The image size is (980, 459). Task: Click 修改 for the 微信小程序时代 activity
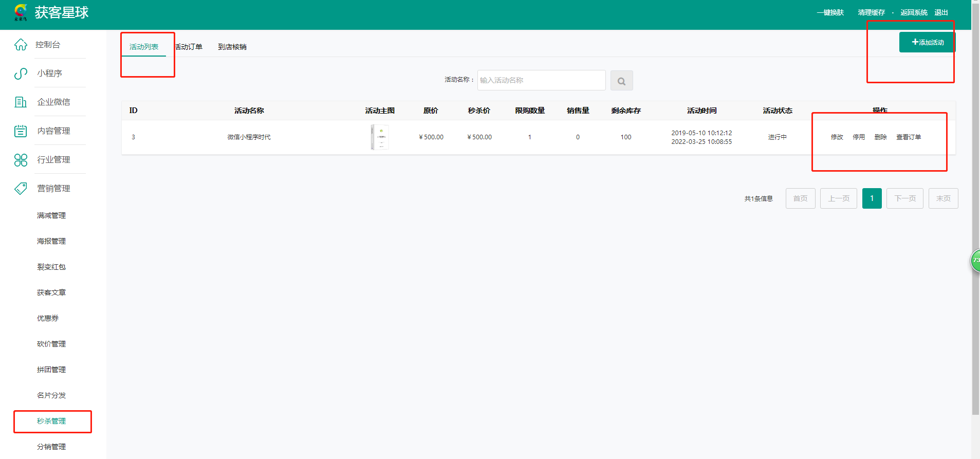(x=837, y=137)
